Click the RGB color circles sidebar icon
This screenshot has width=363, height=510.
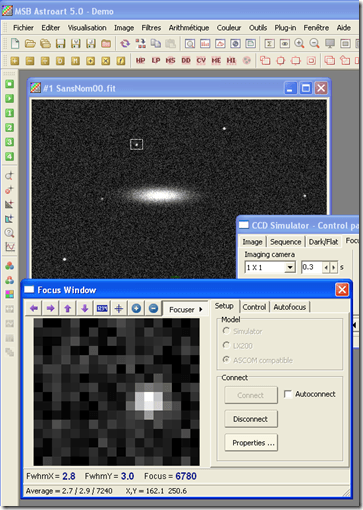coord(9,266)
